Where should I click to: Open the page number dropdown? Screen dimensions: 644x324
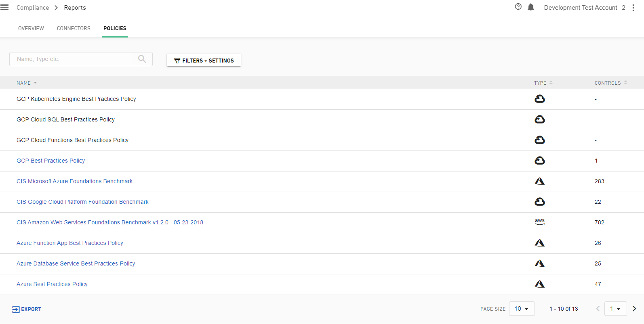[615, 309]
